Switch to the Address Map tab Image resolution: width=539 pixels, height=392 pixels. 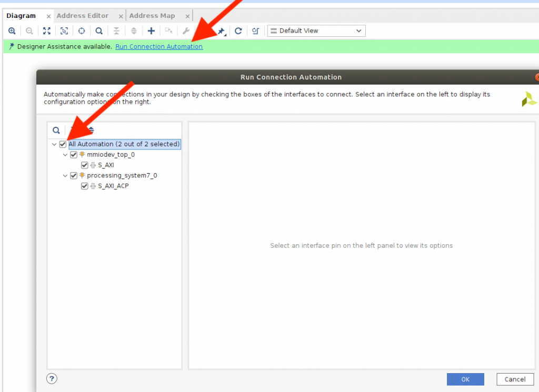tap(152, 16)
